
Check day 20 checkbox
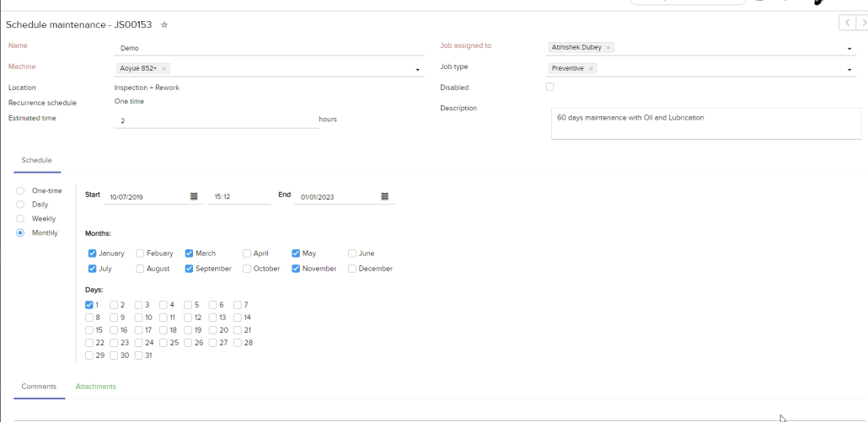click(213, 330)
